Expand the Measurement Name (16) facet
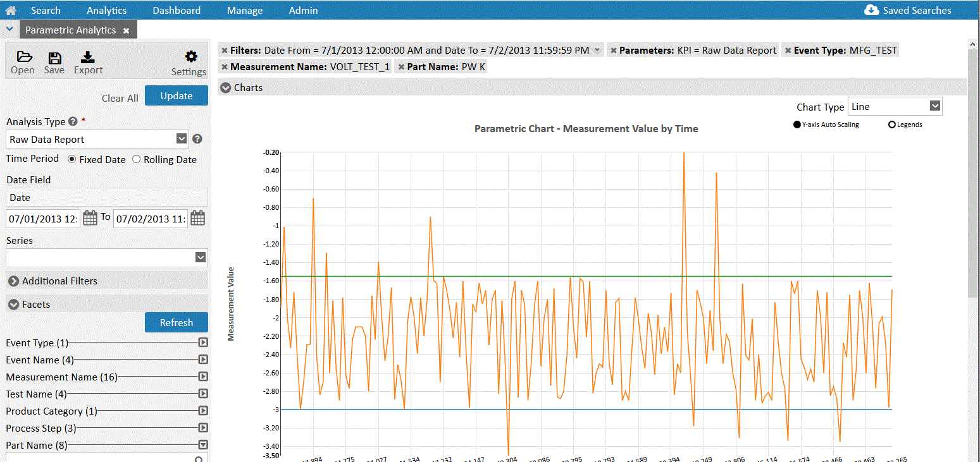 [203, 377]
